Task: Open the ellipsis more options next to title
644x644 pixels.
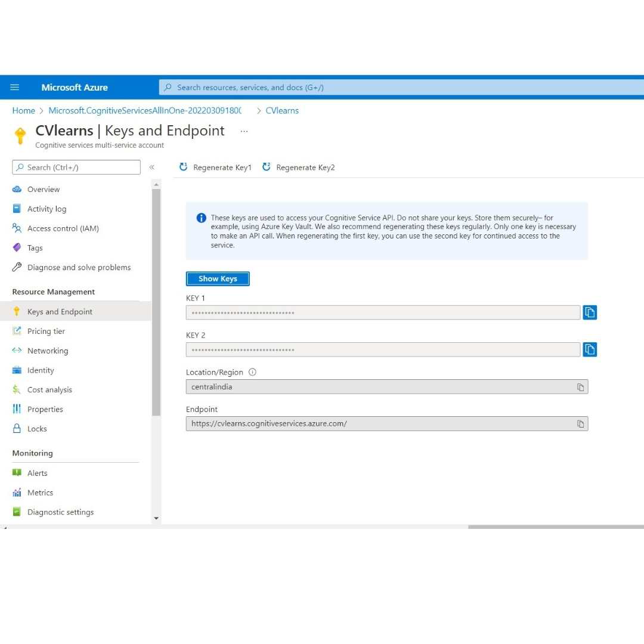Action: [x=244, y=131]
